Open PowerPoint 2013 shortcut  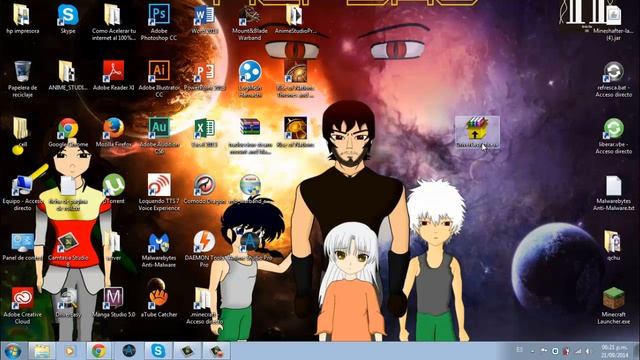(x=204, y=76)
